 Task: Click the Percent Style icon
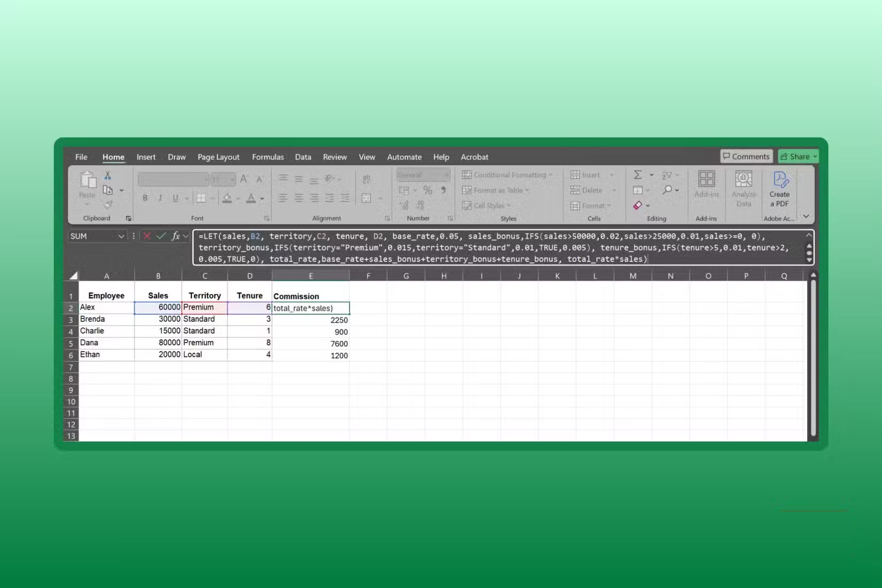pos(427,190)
